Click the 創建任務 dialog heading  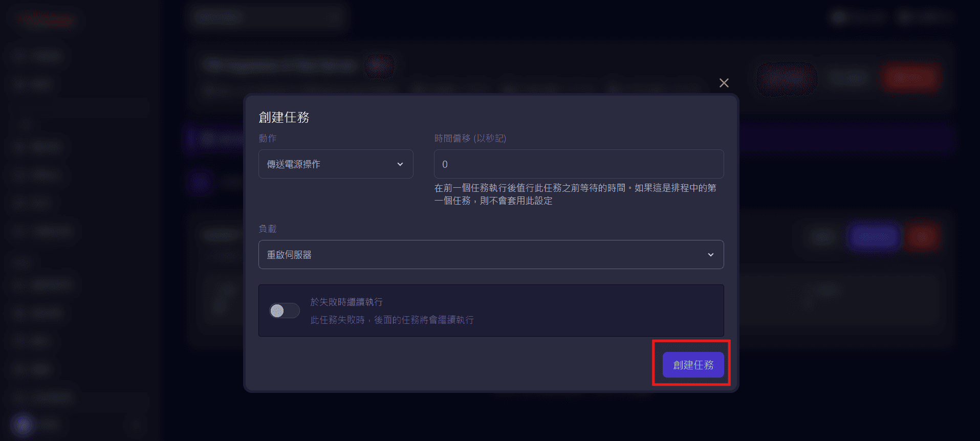click(284, 118)
